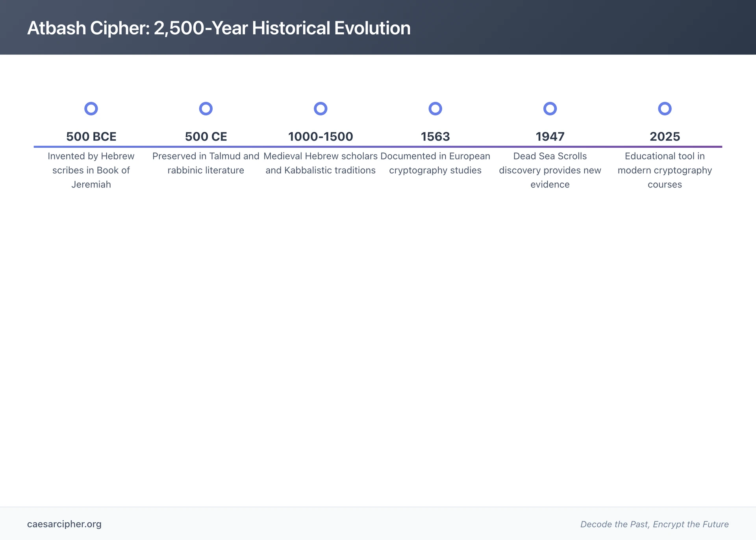Select the 1563 year label tab

435,136
